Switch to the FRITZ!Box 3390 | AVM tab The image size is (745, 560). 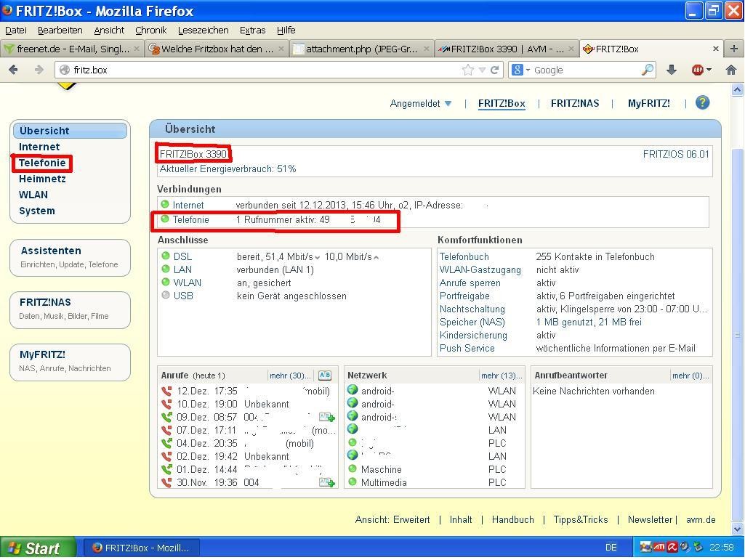pyautogui.click(x=506, y=49)
